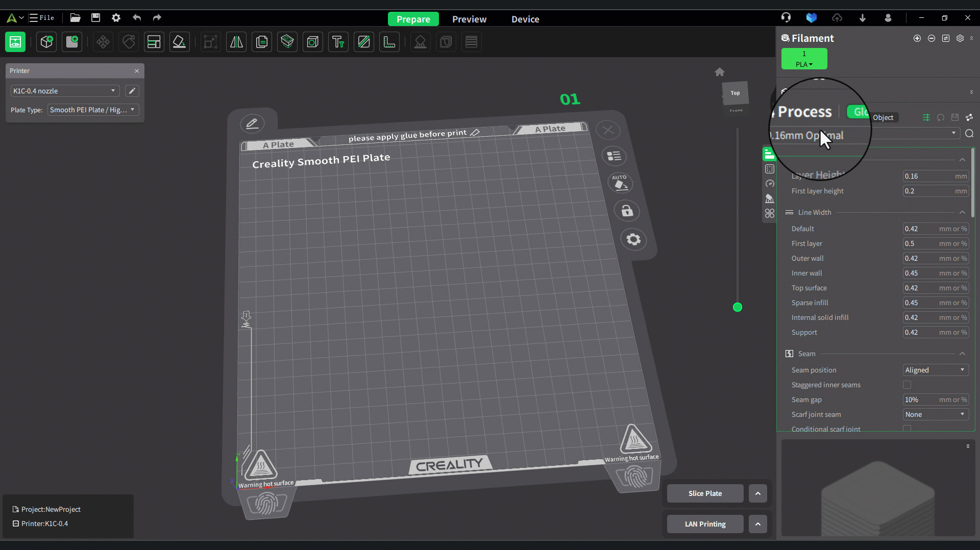This screenshot has height=550, width=980.
Task: Click the Slice Plate button
Action: coord(705,493)
